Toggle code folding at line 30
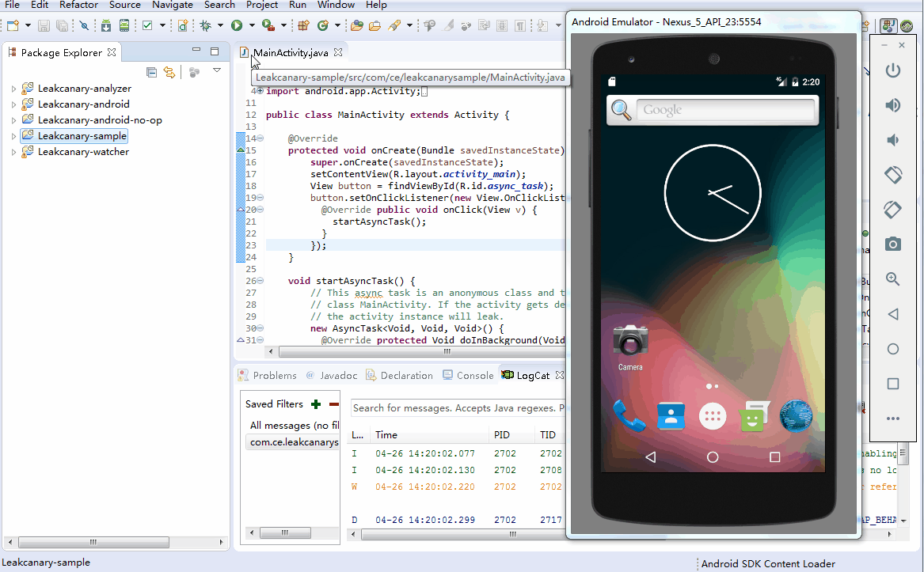This screenshot has width=924, height=572. tap(260, 328)
